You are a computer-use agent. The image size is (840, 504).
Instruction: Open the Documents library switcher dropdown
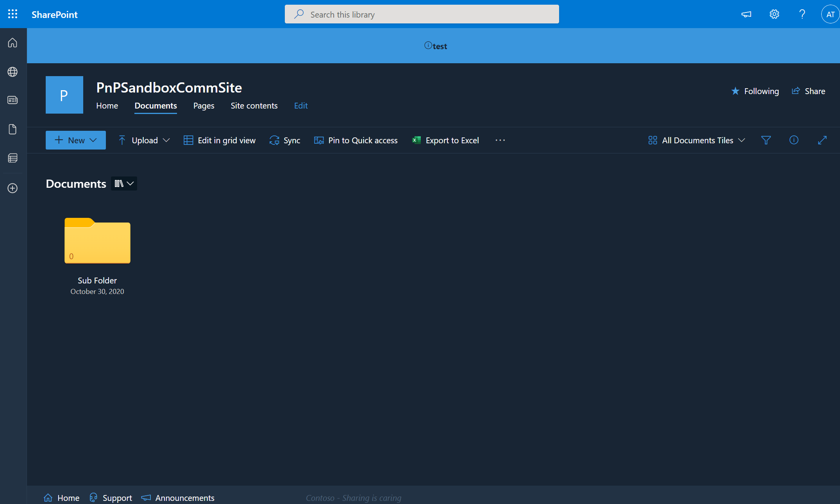[124, 183]
